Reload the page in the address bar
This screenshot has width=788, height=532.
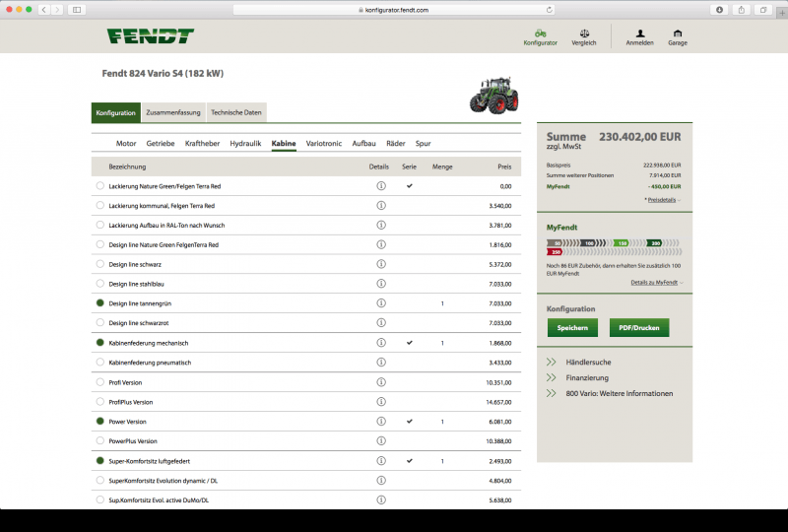[549, 10]
